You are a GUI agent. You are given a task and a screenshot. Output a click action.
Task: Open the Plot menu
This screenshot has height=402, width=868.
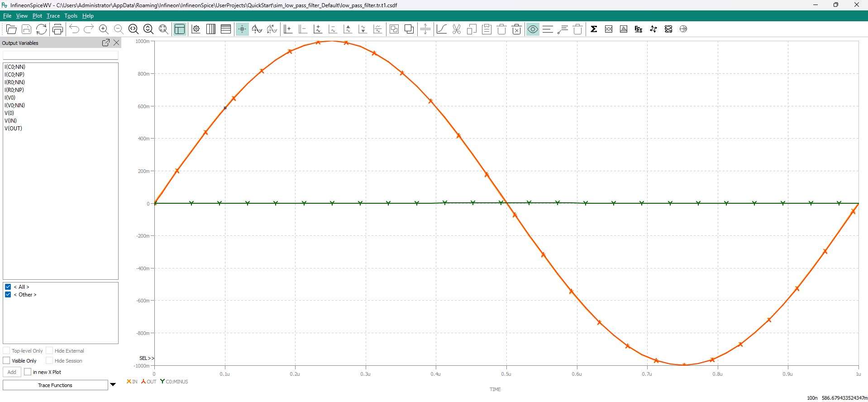point(37,16)
